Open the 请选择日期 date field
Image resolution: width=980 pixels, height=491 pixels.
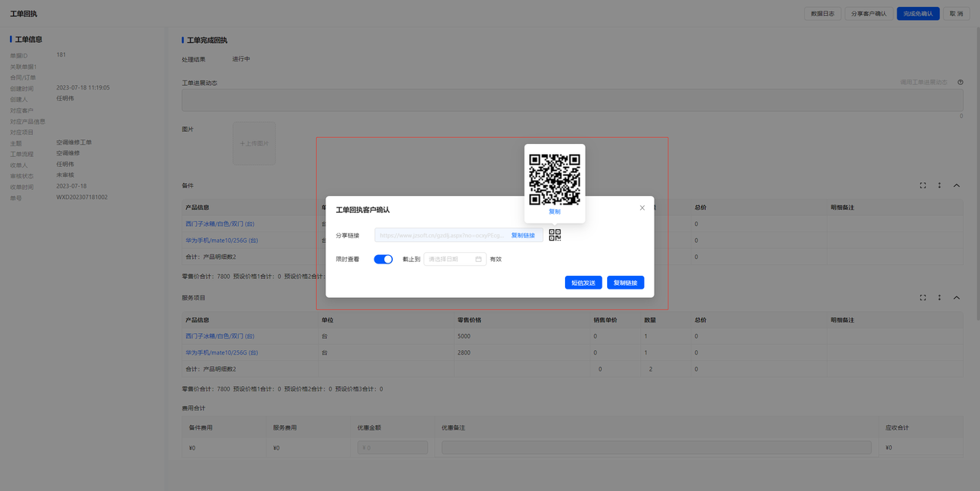tap(455, 259)
